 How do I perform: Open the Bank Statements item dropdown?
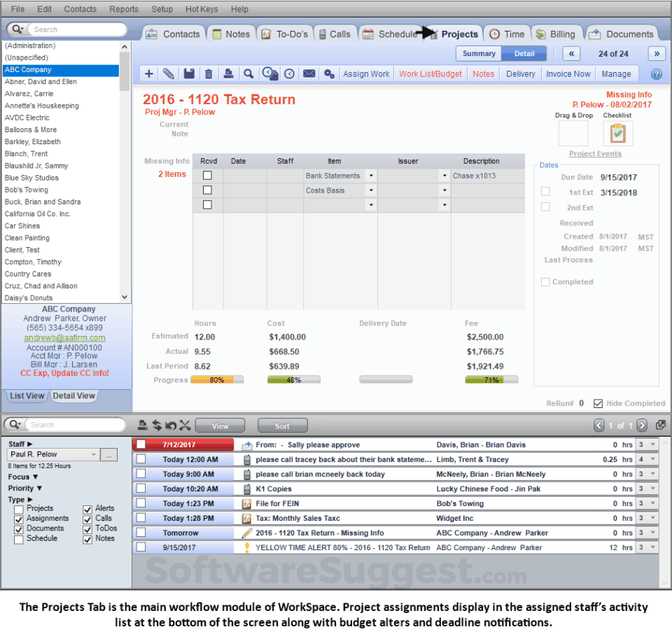(372, 176)
